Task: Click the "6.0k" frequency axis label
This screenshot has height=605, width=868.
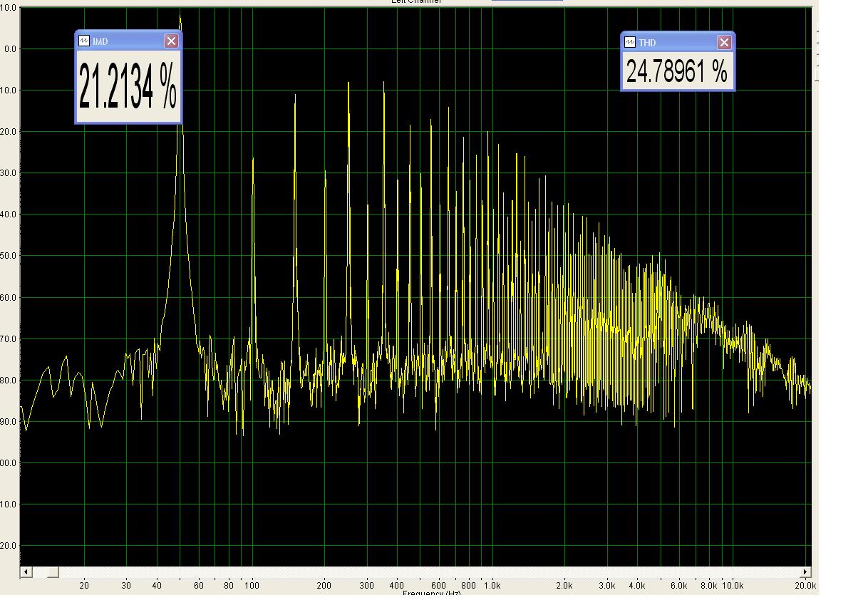Action: point(678,586)
